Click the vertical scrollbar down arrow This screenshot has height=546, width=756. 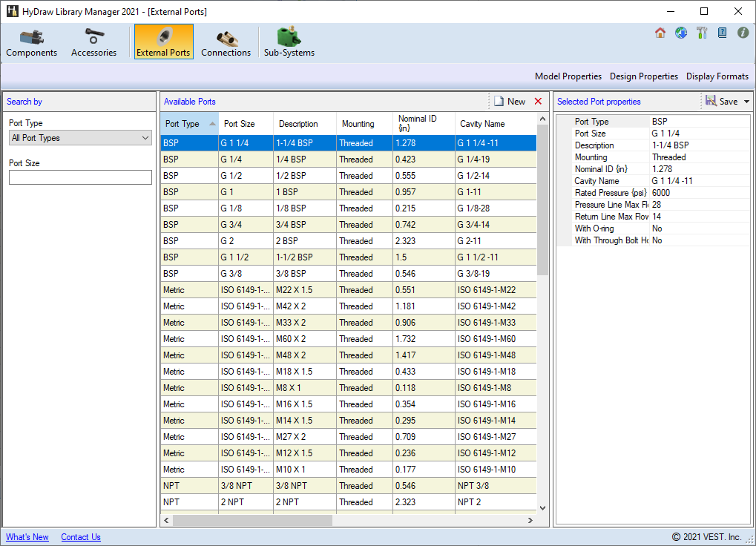click(x=542, y=507)
